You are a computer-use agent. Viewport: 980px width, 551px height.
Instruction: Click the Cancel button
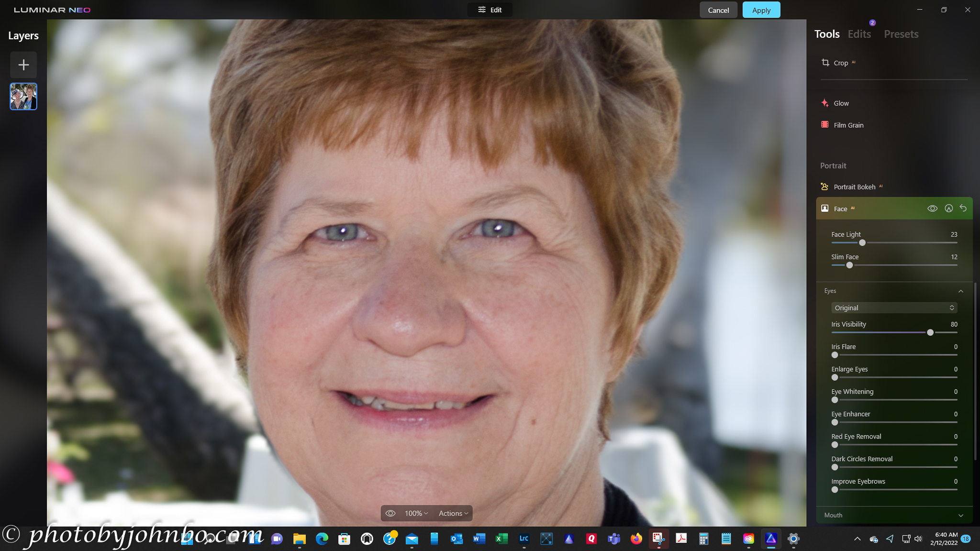pyautogui.click(x=718, y=10)
